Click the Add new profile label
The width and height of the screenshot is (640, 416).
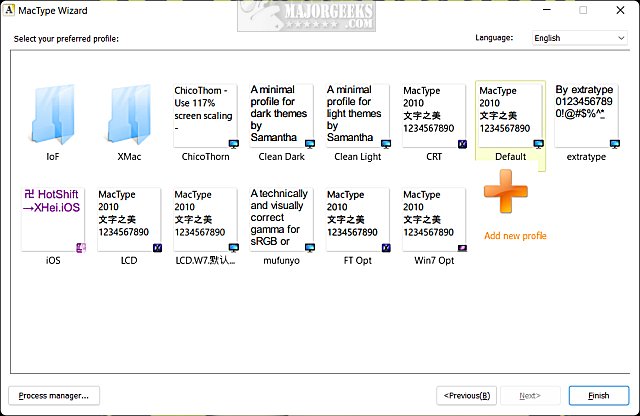tap(515, 236)
